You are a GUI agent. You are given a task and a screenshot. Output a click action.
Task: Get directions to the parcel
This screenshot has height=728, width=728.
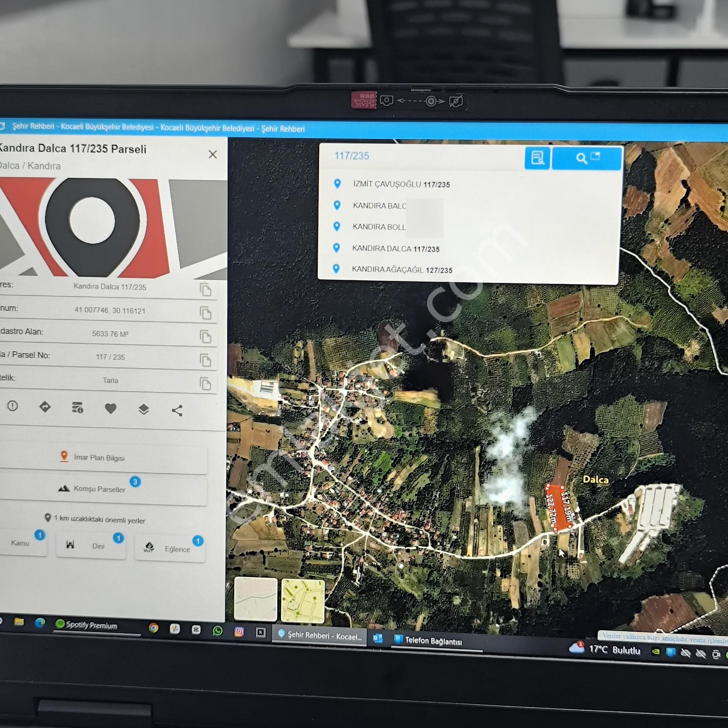45,407
